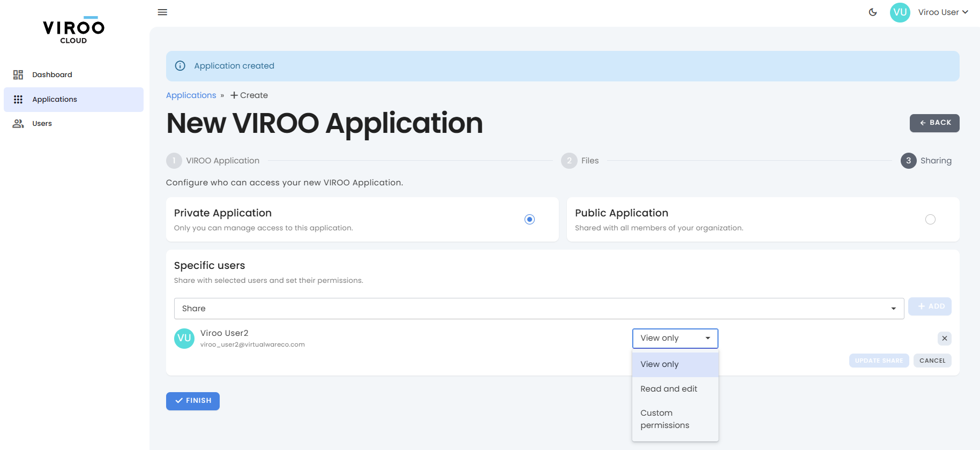Viewport: 980px width, 450px height.
Task: Click the Share dropdown arrow
Action: tap(893, 309)
